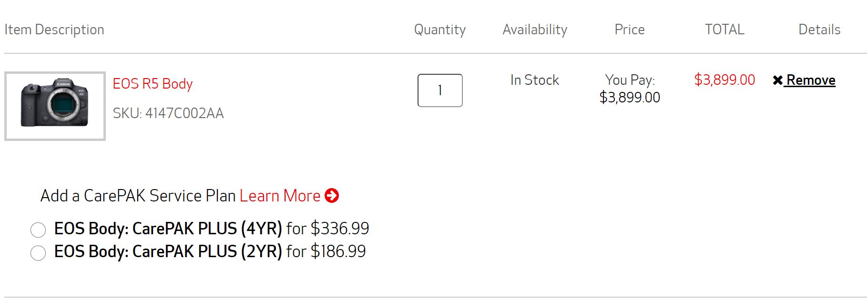The image size is (868, 300).
Task: Click the Quantity column header
Action: click(x=439, y=30)
